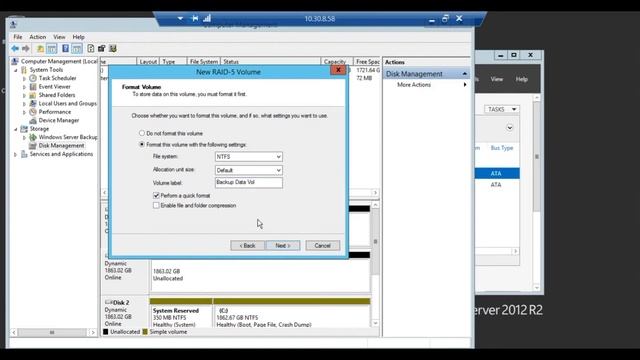Open the View menu in Computer Management
The height and width of the screenshot is (360, 640).
[x=59, y=37]
